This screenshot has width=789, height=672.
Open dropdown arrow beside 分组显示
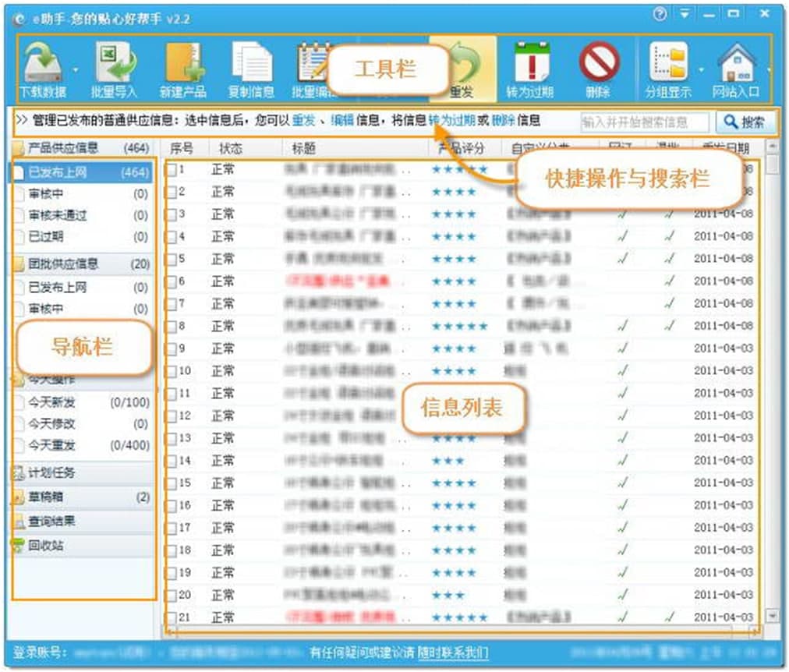[702, 69]
